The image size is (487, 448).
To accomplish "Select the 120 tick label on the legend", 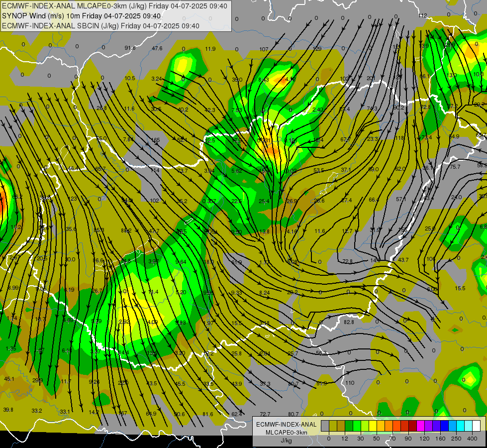I will [424, 439].
